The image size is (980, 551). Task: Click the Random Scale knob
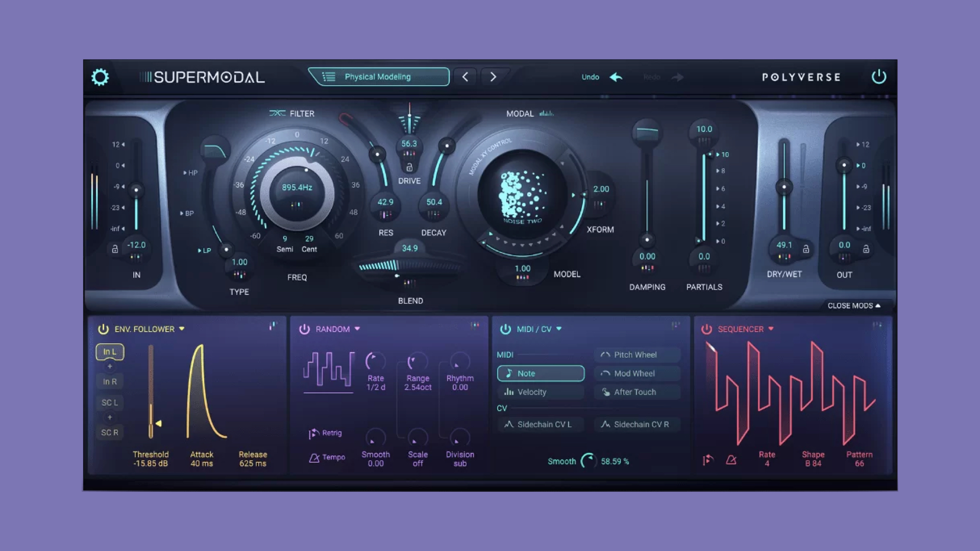point(418,437)
